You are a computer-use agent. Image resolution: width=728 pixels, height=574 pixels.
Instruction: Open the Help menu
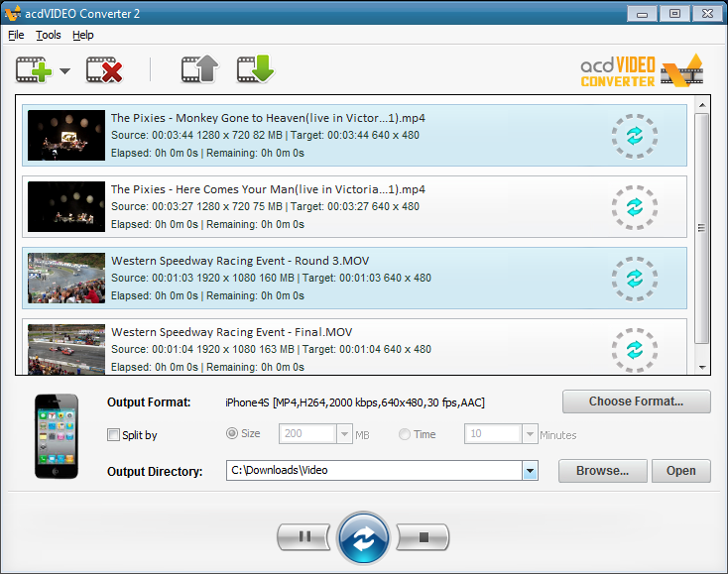pos(83,35)
